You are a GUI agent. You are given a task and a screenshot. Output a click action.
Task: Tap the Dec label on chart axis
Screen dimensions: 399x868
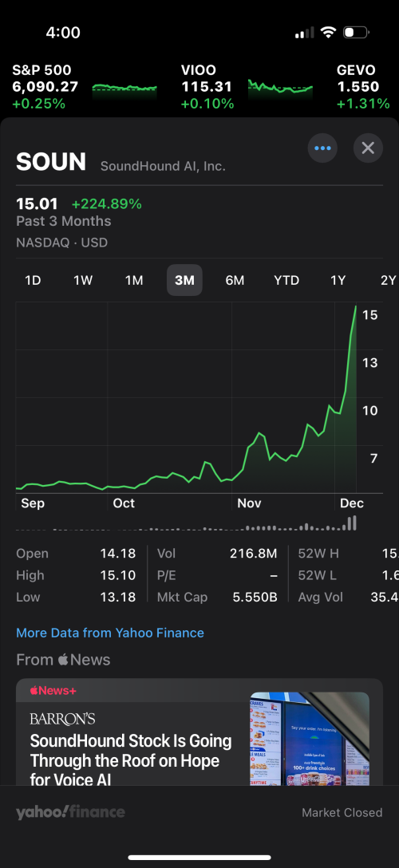point(352,503)
